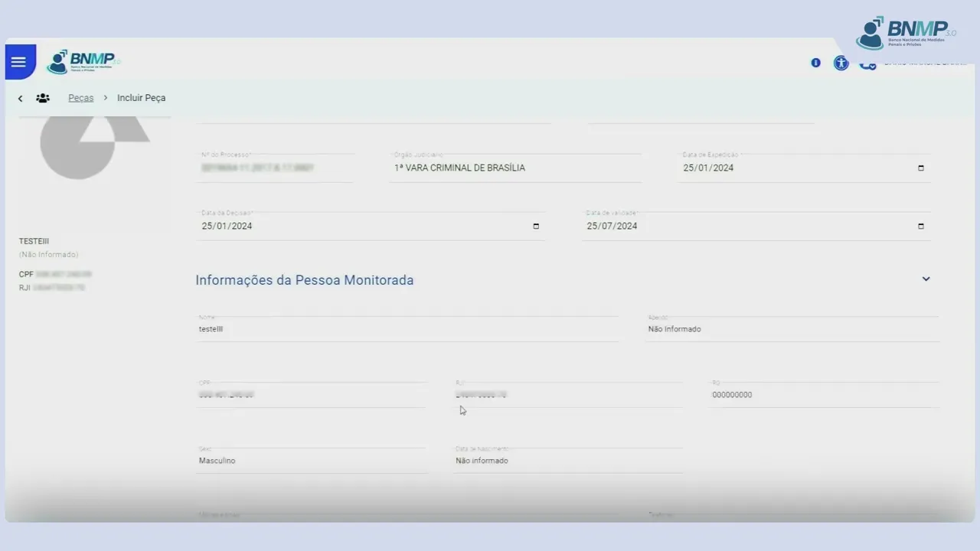This screenshot has width=980, height=551.
Task: Open the accessibility options icon
Action: click(x=841, y=64)
